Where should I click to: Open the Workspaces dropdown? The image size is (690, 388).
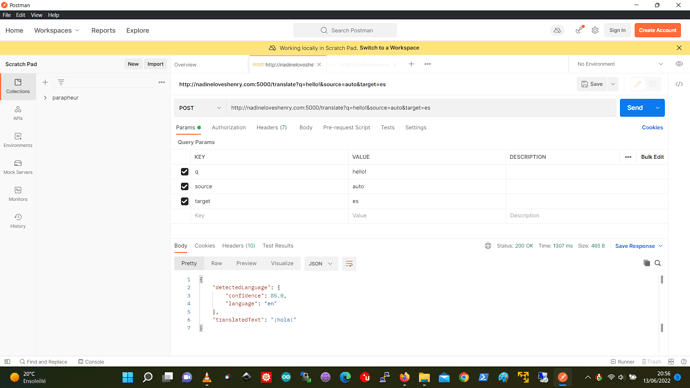pyautogui.click(x=56, y=30)
